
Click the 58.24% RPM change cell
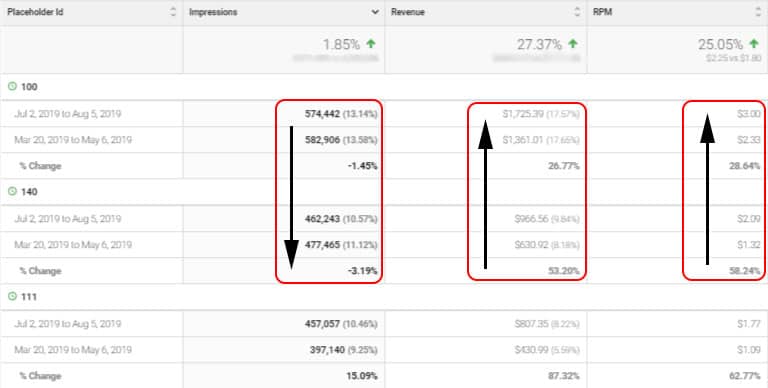[677, 271]
